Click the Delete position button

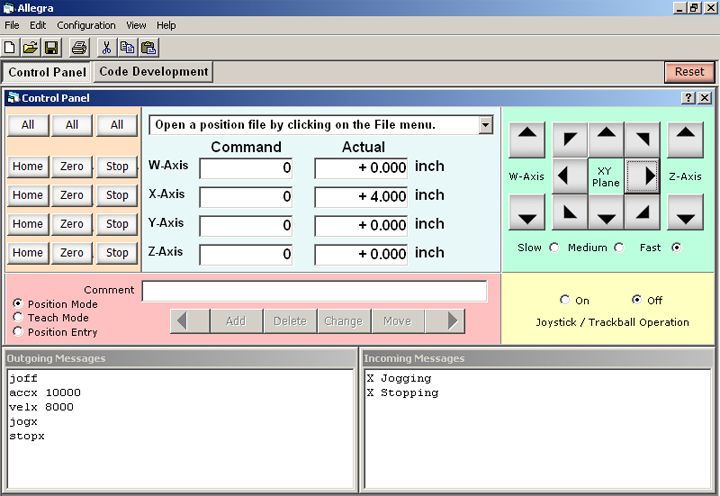290,321
